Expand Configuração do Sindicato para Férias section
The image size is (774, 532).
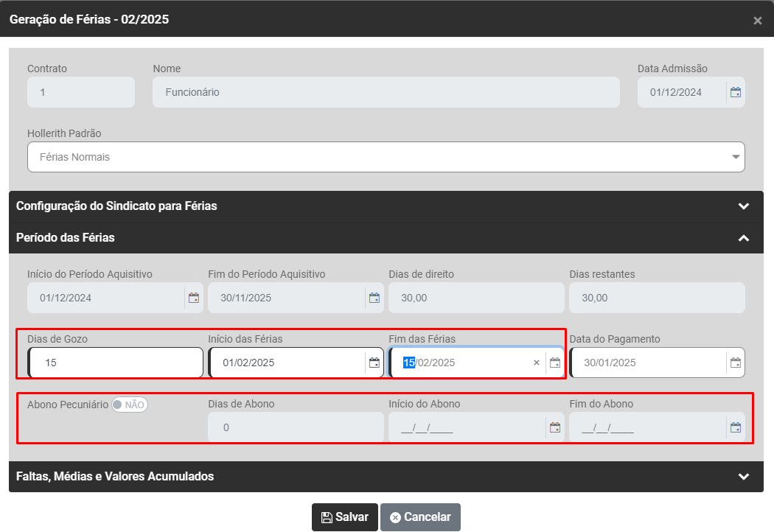click(743, 206)
